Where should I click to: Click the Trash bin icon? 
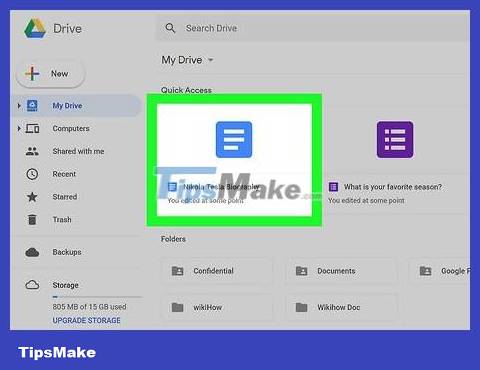click(x=32, y=219)
